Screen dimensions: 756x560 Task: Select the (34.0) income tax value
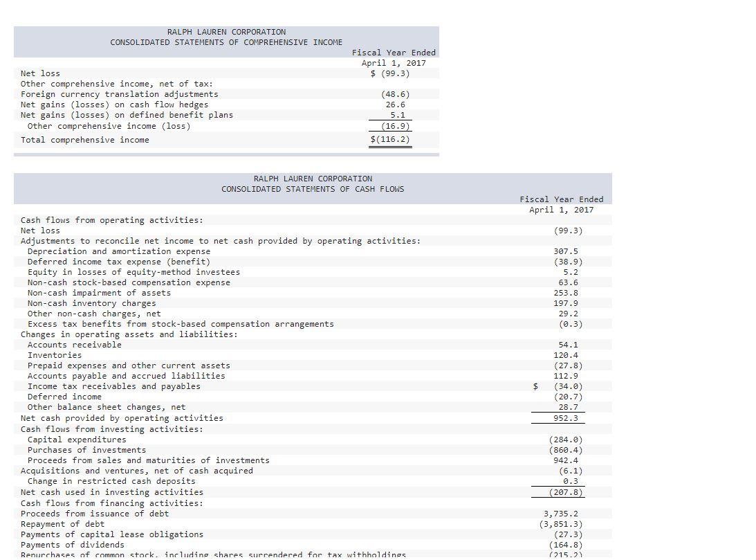tap(568, 386)
